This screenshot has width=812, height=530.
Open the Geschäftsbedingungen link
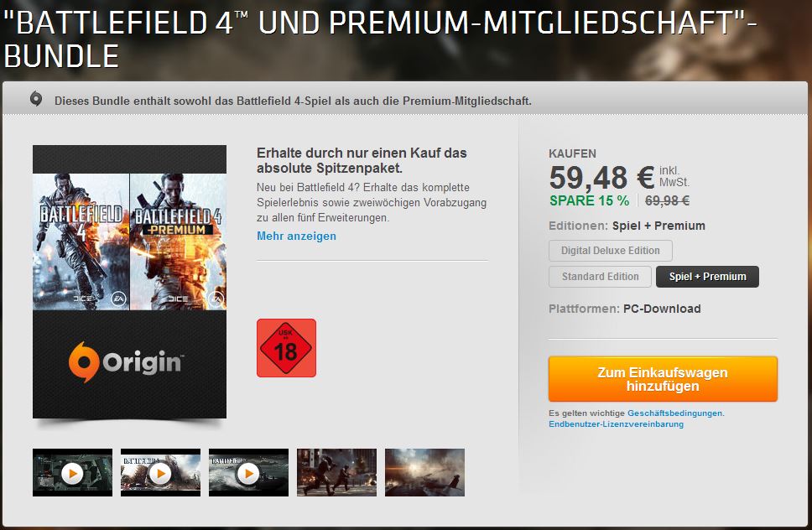(x=674, y=413)
